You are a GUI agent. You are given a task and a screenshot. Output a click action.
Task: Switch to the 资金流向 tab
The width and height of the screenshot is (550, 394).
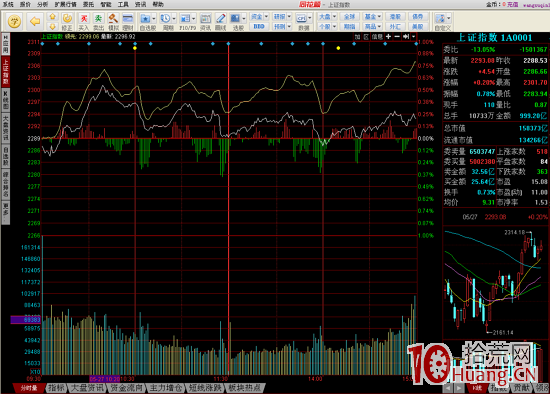[x=126, y=388]
